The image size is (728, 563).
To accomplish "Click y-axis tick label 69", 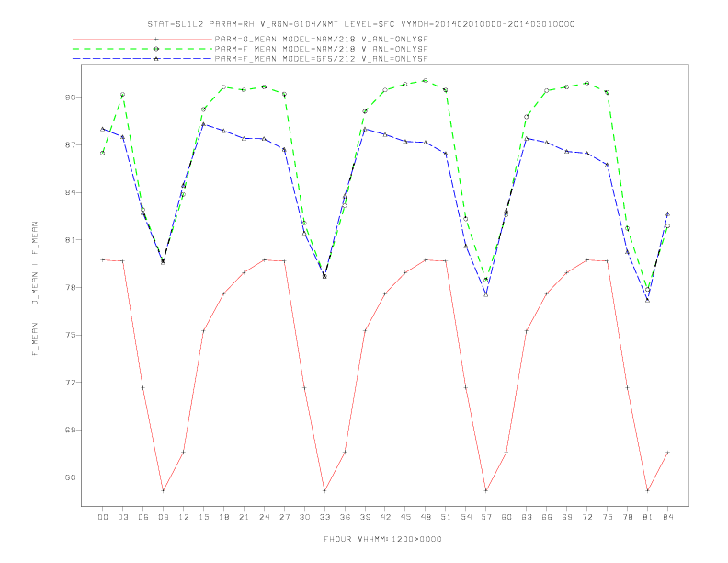I will coord(70,430).
